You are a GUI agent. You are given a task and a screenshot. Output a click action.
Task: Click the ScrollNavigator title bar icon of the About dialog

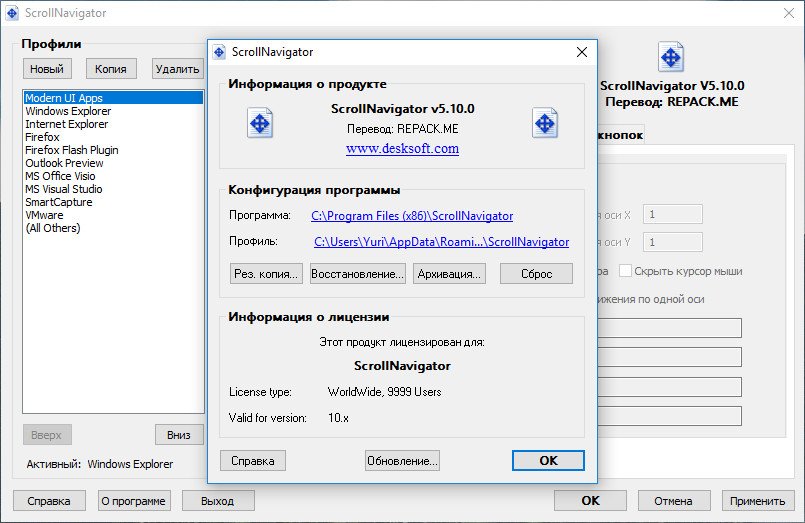[219, 52]
